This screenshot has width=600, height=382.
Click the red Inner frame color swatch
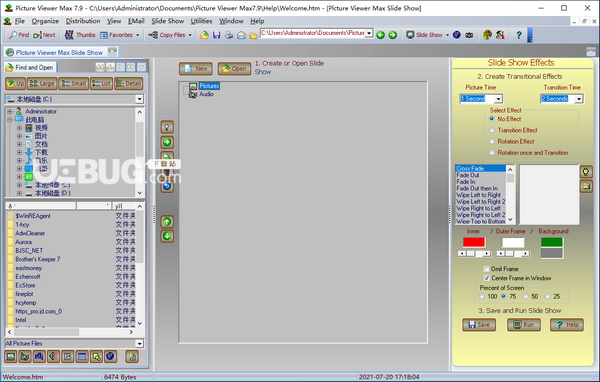point(474,242)
